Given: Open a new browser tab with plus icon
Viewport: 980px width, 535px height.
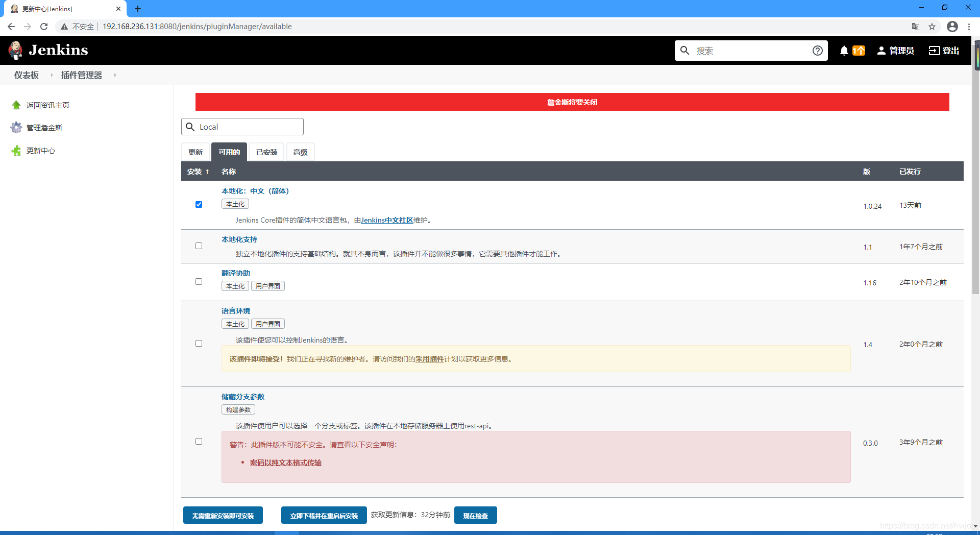Looking at the screenshot, I should (x=138, y=9).
